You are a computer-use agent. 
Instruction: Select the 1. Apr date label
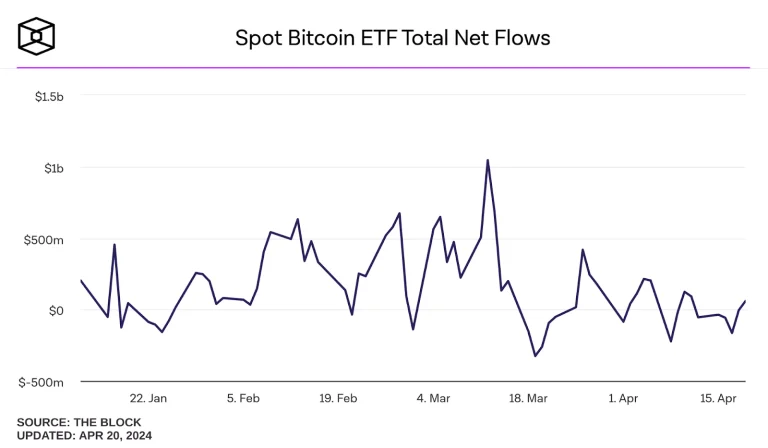pos(623,398)
